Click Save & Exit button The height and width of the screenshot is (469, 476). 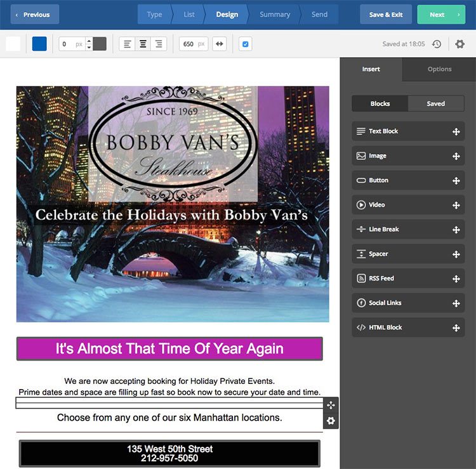pos(386,14)
